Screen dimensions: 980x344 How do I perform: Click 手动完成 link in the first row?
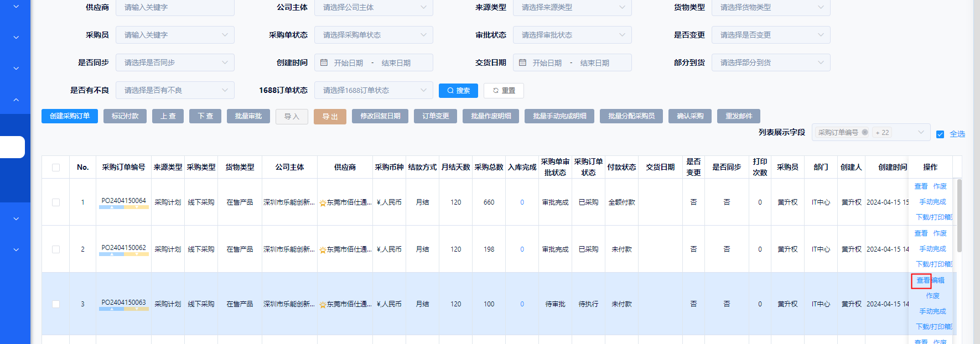click(932, 202)
